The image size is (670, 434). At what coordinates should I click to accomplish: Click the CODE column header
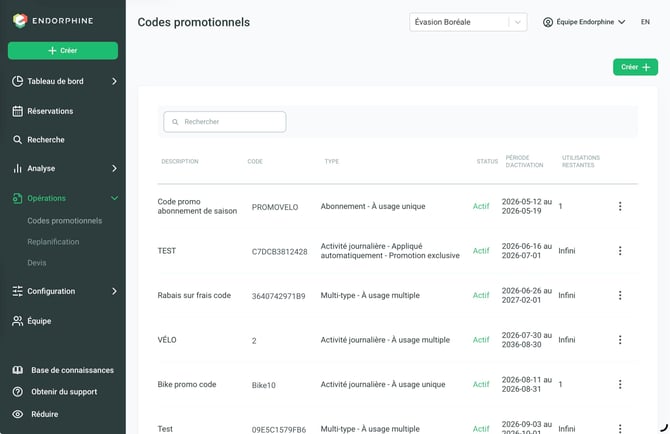point(255,161)
